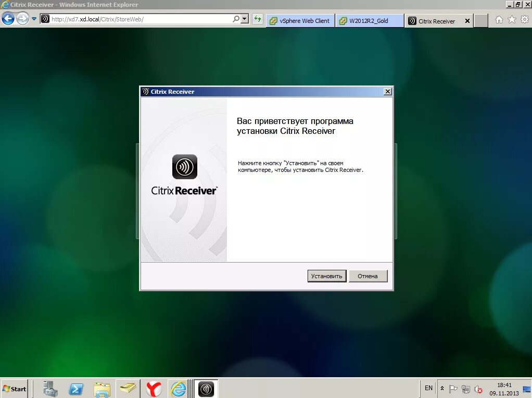The height and width of the screenshot is (398, 532).
Task: Open Yandex Browser from the taskbar
Action: click(154, 388)
